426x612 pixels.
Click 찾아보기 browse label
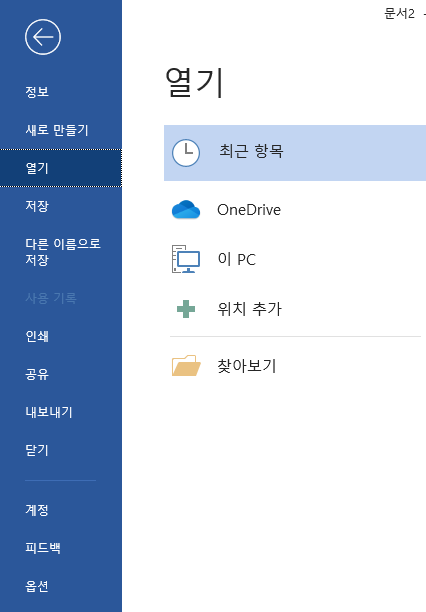coord(247,366)
